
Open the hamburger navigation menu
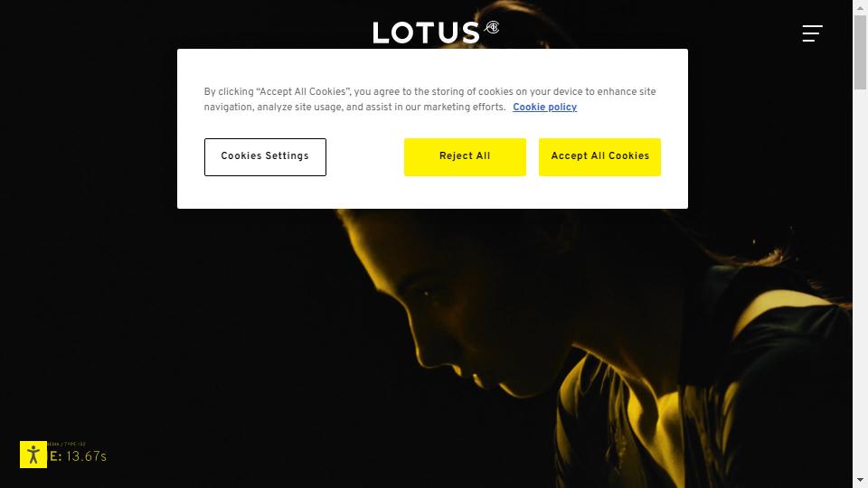tap(812, 33)
